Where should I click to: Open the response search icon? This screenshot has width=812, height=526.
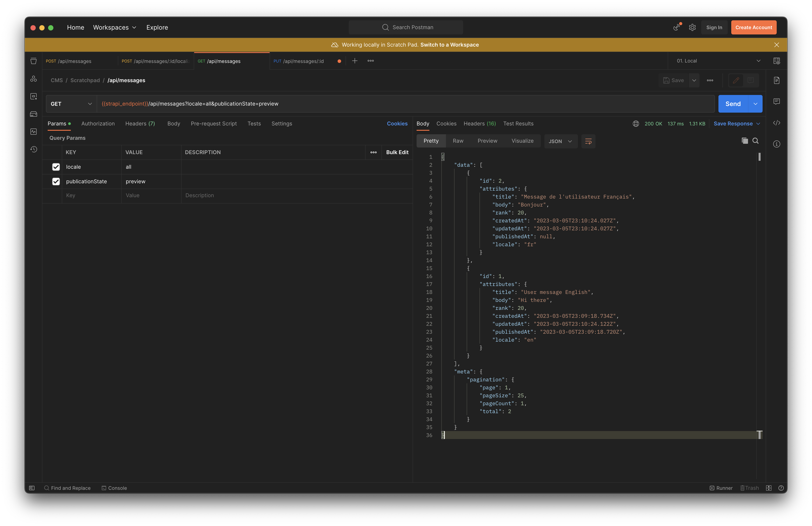[x=756, y=141]
